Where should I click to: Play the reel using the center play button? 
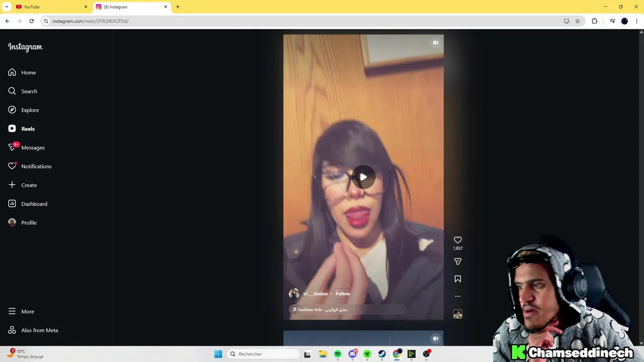pos(363,177)
